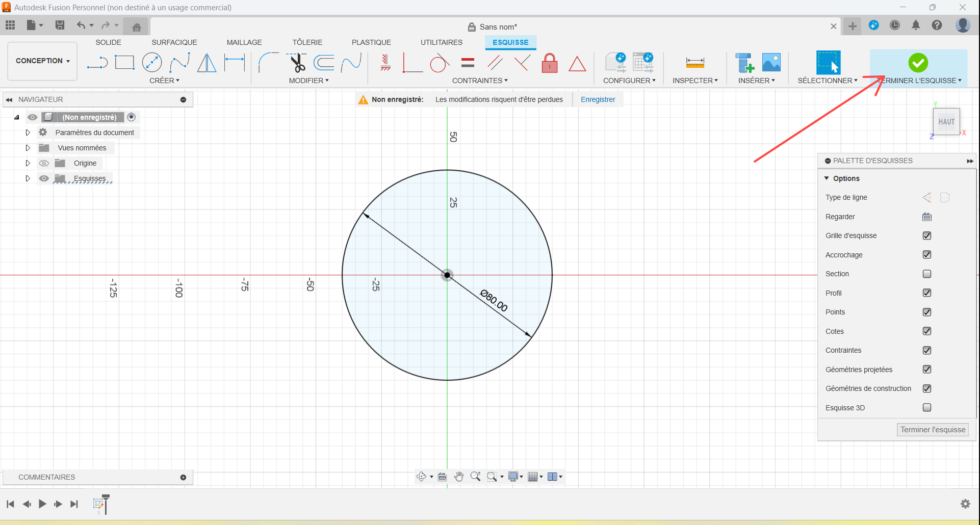Activate the Select tool icon
The width and height of the screenshot is (980, 525).
tap(828, 63)
